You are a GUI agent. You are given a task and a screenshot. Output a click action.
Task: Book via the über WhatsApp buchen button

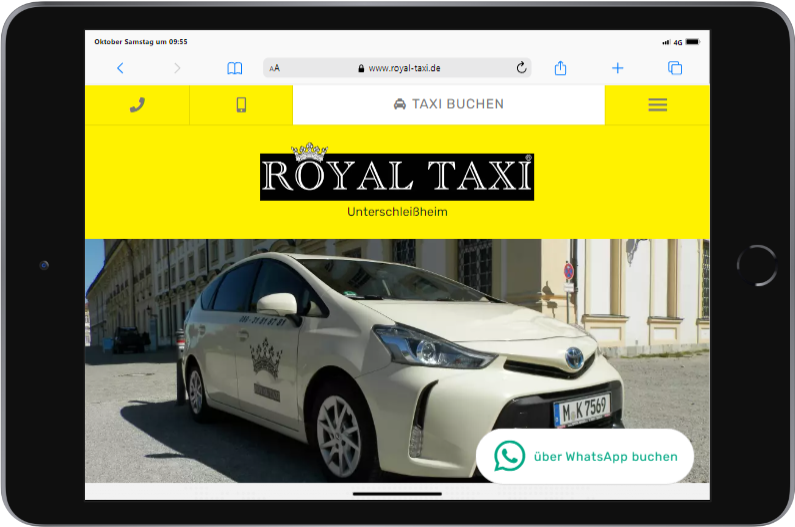[585, 456]
